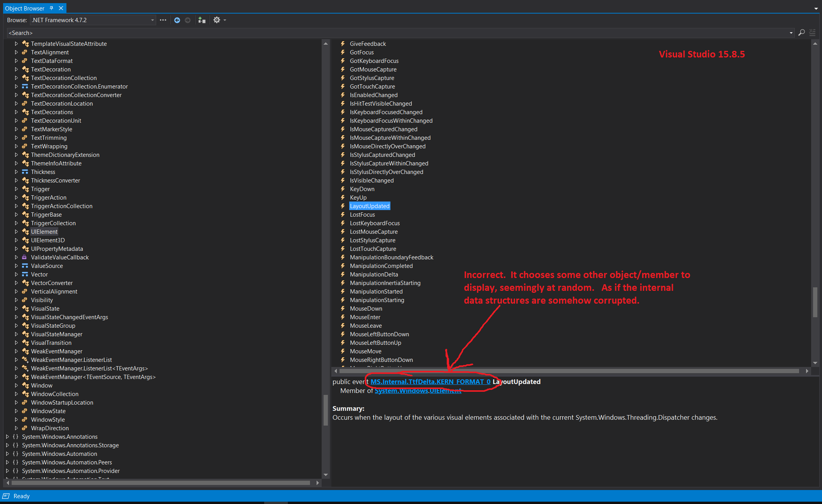Select IsVisibleChanged event
Viewport: 822px width, 504px height.
(x=372, y=180)
